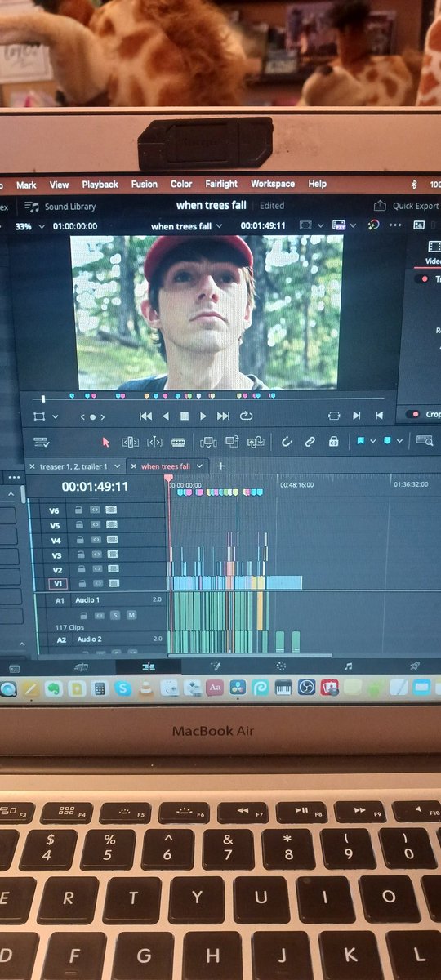Click the 00:01:49:11 timeline timecode field
This screenshot has height=980, width=441.
pos(96,486)
